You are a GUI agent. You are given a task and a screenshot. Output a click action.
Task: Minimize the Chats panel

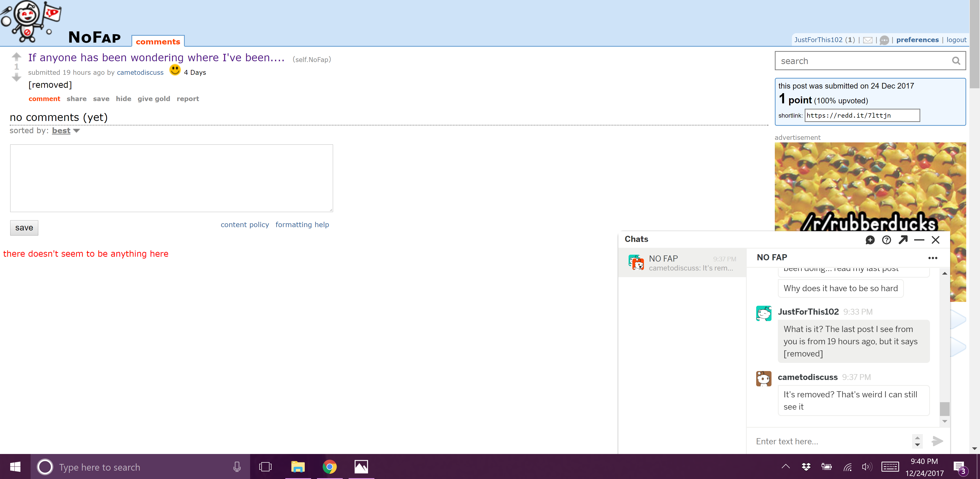pyautogui.click(x=919, y=240)
